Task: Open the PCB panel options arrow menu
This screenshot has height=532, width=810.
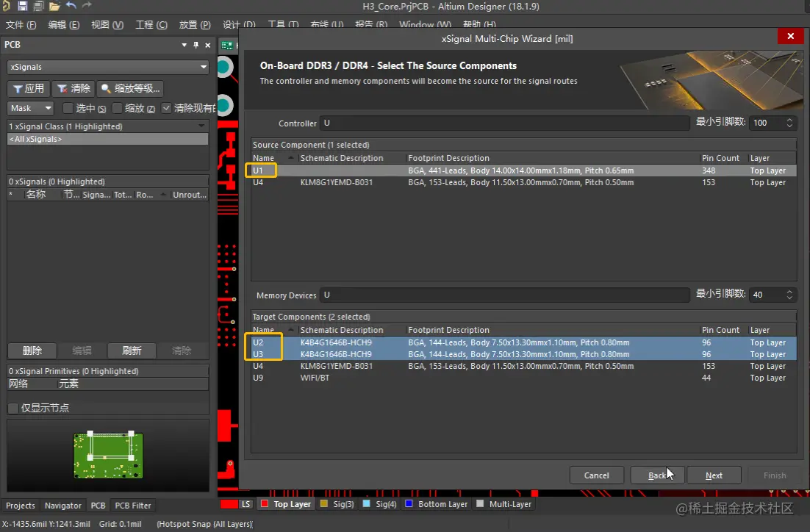Action: [184, 45]
